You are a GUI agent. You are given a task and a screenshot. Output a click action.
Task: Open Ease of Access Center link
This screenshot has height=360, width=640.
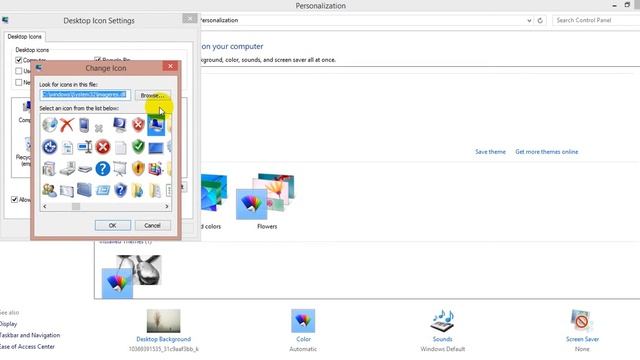tap(28, 347)
